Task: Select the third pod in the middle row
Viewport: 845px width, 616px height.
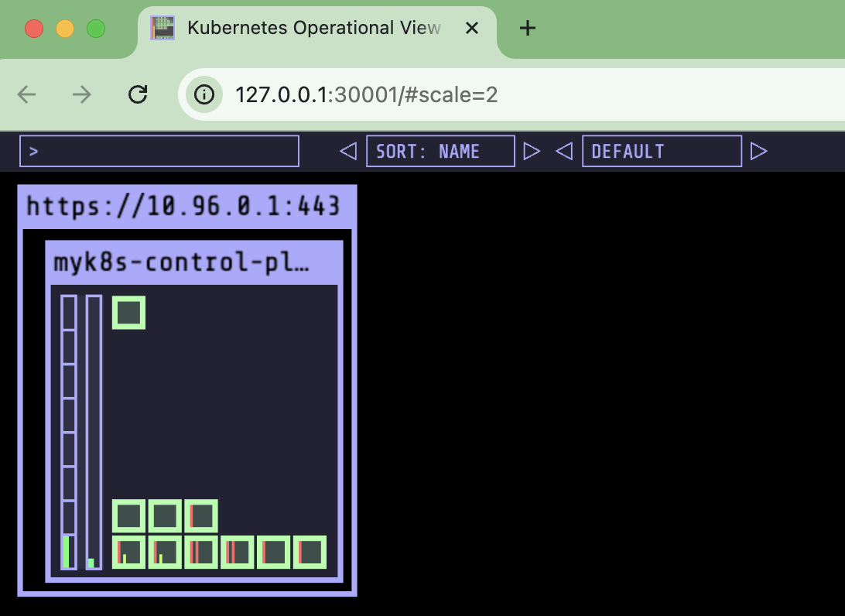Action: tap(201, 515)
